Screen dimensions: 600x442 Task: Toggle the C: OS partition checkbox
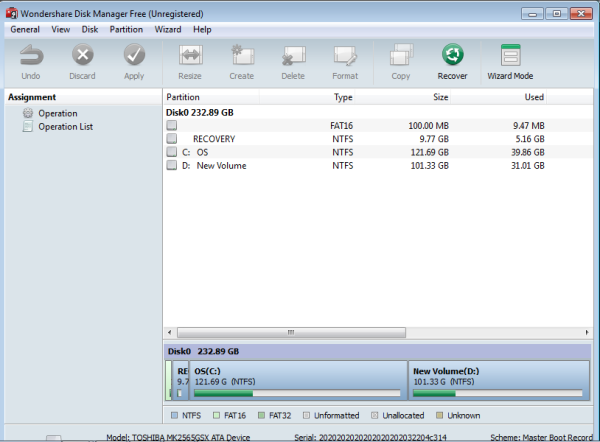(172, 152)
